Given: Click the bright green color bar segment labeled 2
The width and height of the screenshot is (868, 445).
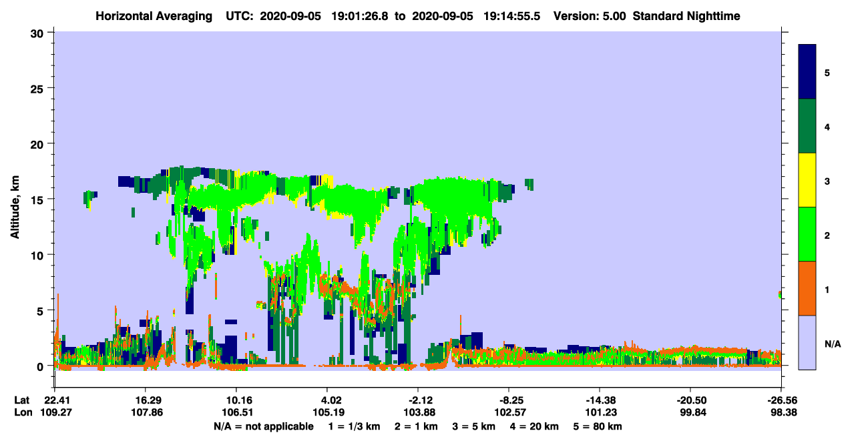Looking at the screenshot, I should (x=807, y=234).
